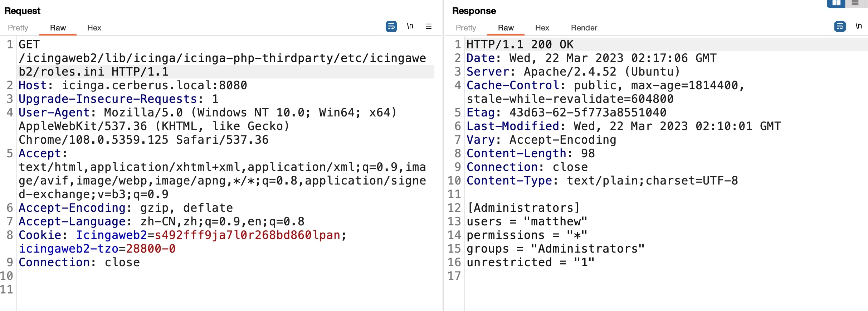Select the stacked layout icon
The height and width of the screenshot is (311, 868).
click(855, 3)
